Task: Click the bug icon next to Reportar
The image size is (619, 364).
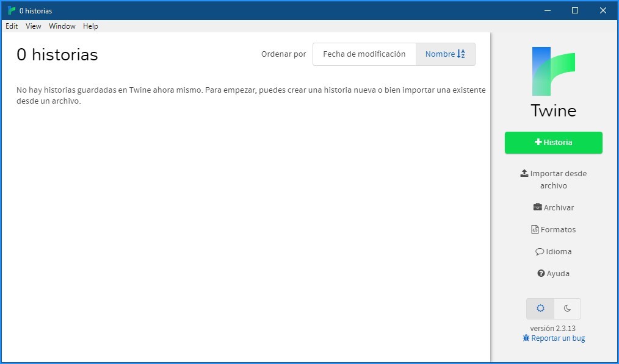Action: [x=526, y=338]
